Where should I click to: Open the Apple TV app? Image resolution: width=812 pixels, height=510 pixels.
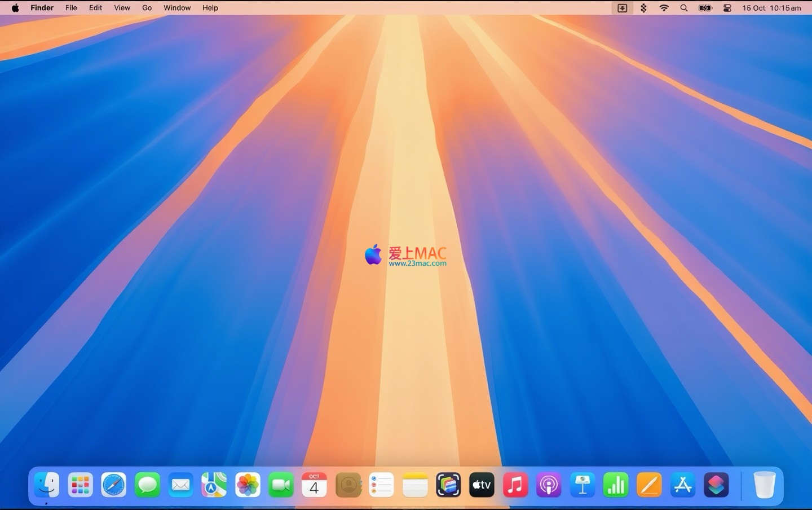[482, 485]
